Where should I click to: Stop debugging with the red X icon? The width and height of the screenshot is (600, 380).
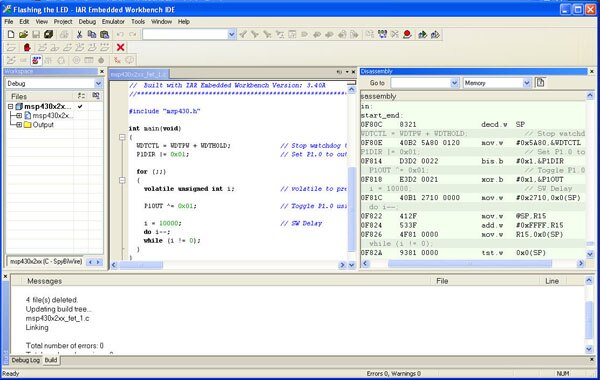[121, 47]
